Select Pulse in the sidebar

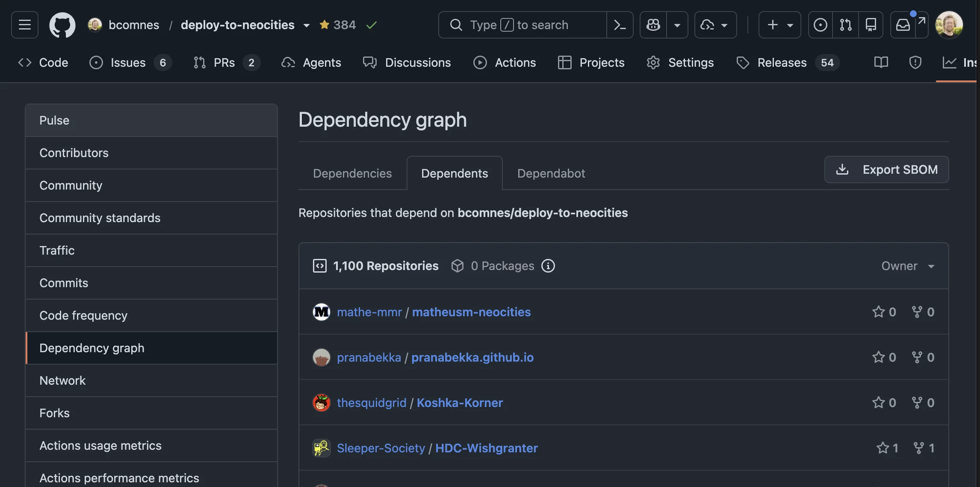tap(151, 120)
